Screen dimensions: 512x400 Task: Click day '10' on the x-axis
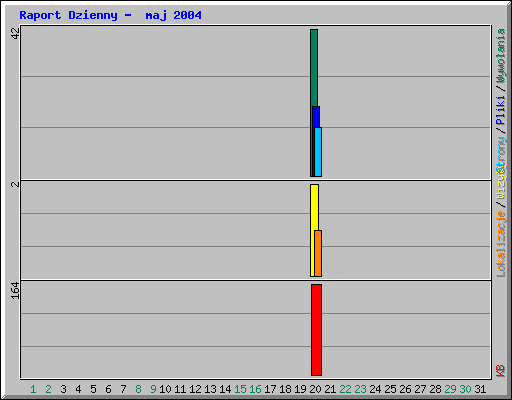tap(165, 389)
